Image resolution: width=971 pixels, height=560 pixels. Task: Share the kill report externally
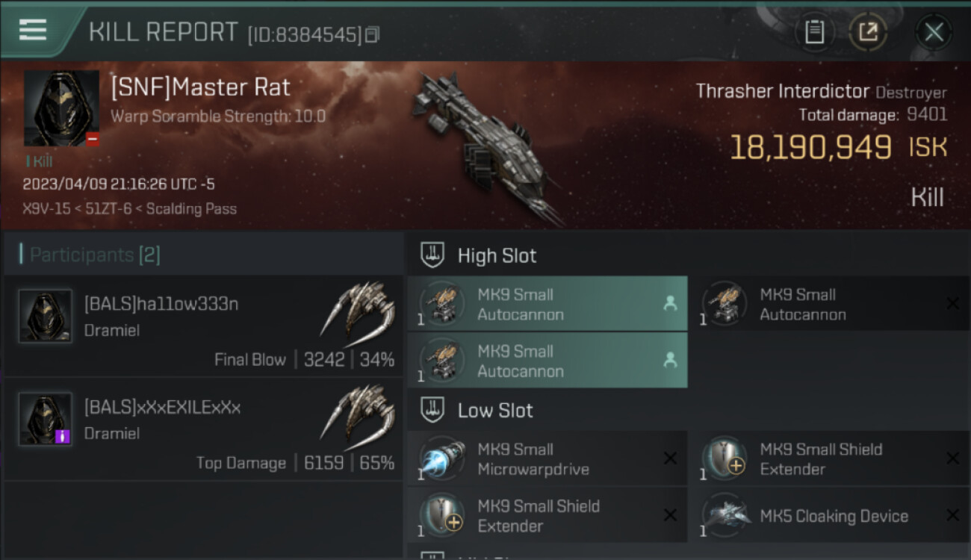click(868, 32)
